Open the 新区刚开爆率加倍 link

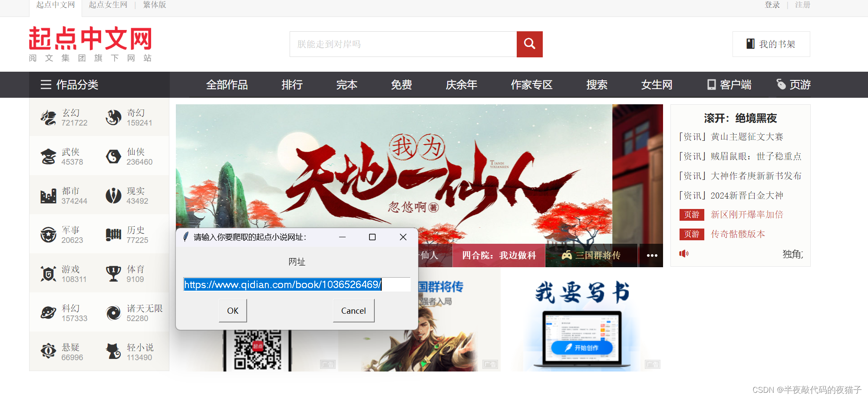coord(747,215)
